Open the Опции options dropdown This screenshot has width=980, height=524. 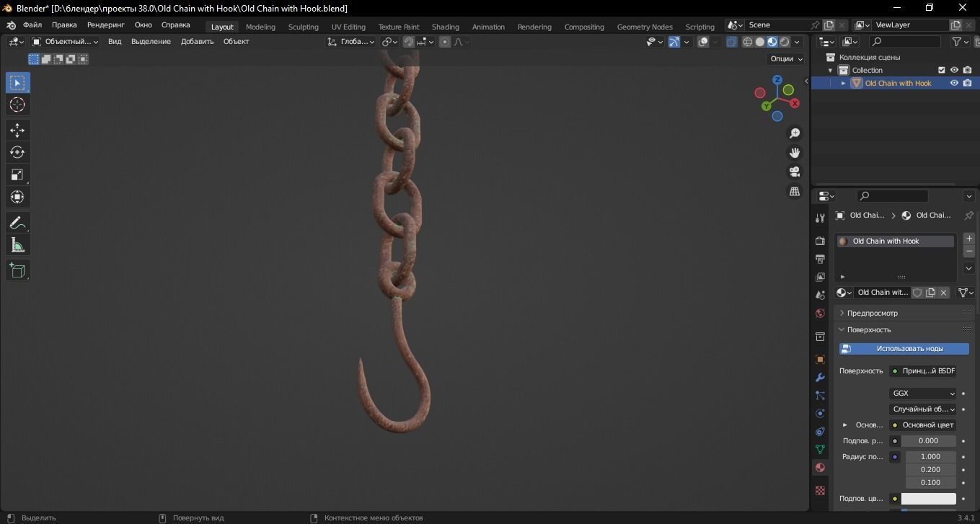(x=786, y=59)
